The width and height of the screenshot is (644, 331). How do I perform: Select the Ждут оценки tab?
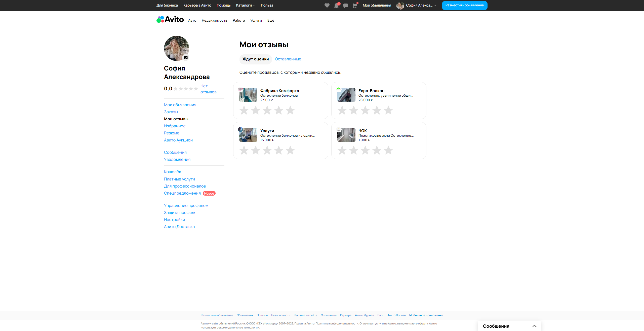tap(256, 59)
